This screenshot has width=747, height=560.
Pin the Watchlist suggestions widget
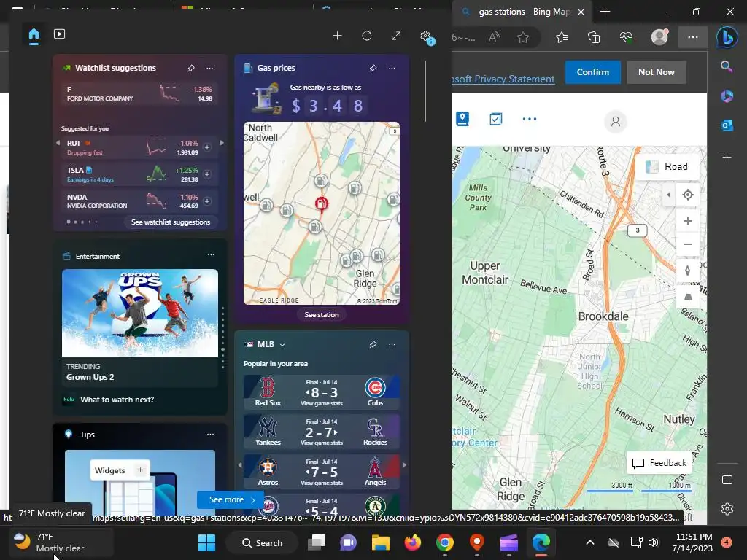191,68
